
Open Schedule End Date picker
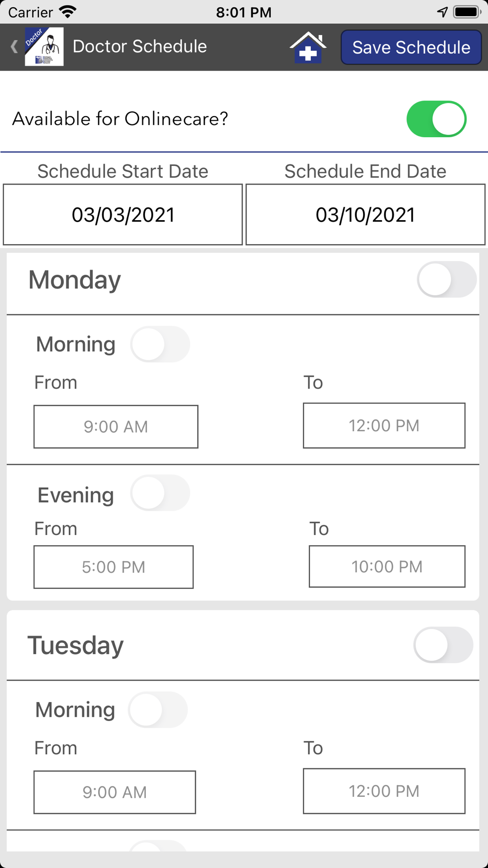pos(365,215)
